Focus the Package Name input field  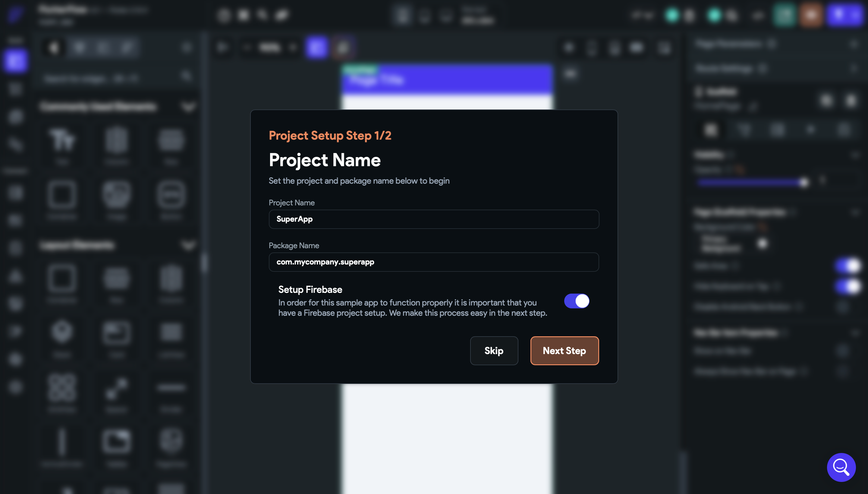pyautogui.click(x=434, y=262)
